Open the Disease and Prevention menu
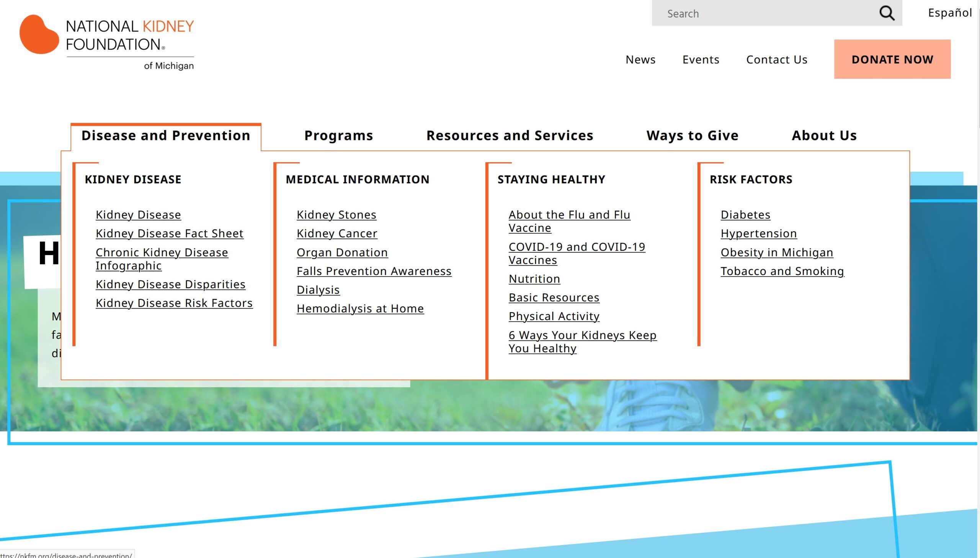 [x=166, y=135]
